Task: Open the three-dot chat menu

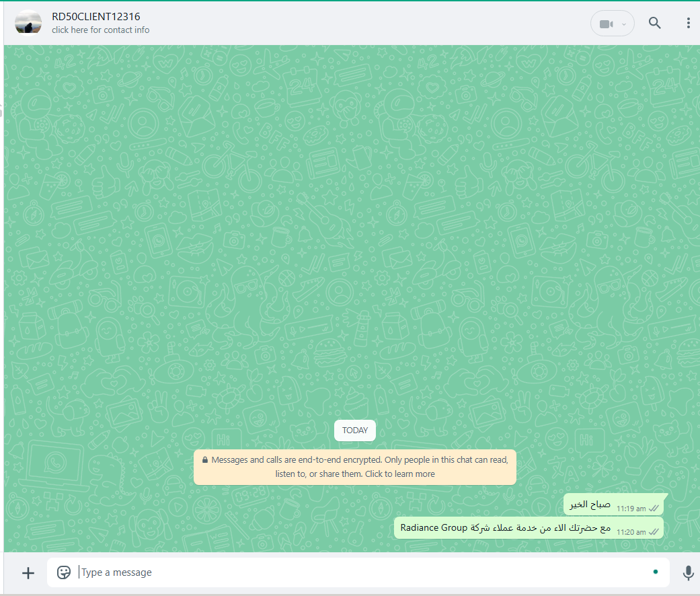Action: [x=688, y=23]
